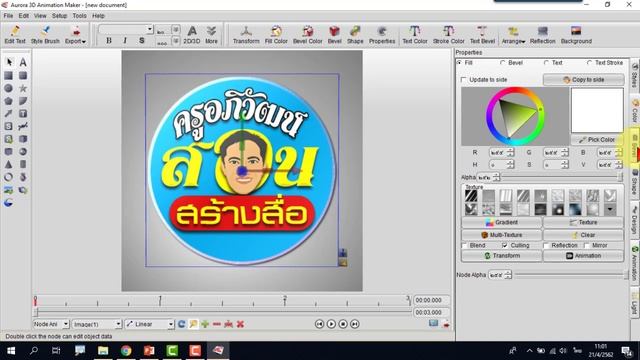Open the Help menu
Screen dimensions: 640x360
[x=98, y=16]
